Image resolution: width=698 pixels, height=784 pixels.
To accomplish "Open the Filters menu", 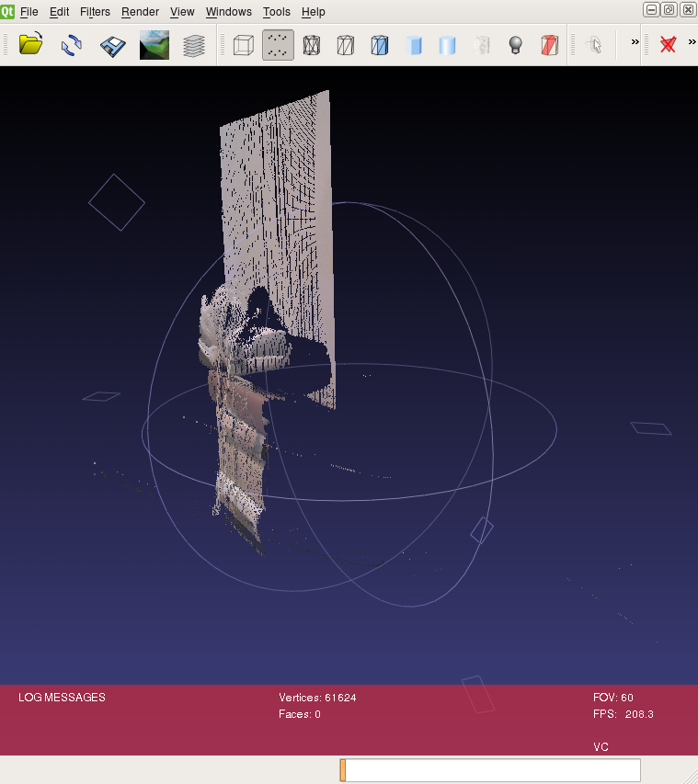I will coord(95,12).
